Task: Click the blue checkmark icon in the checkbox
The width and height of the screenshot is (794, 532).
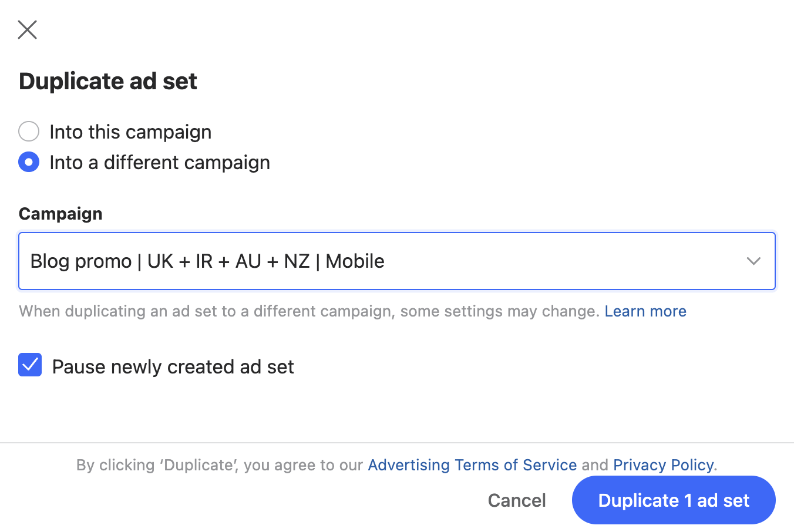Action: 30,365
